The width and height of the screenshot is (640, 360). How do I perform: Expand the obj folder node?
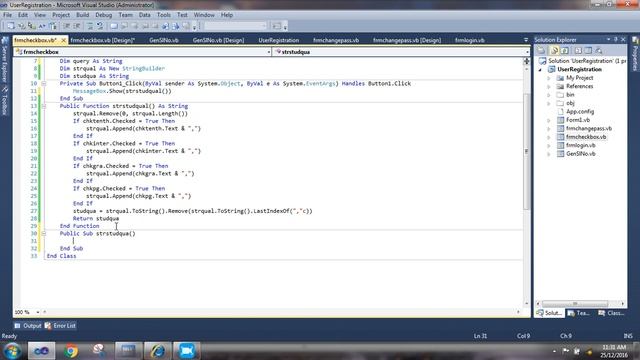(x=549, y=103)
